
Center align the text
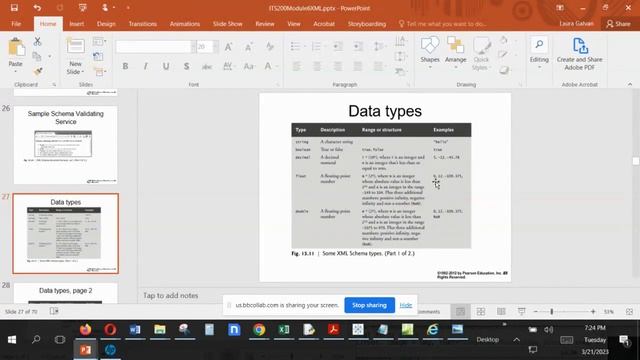pyautogui.click(x=317, y=66)
